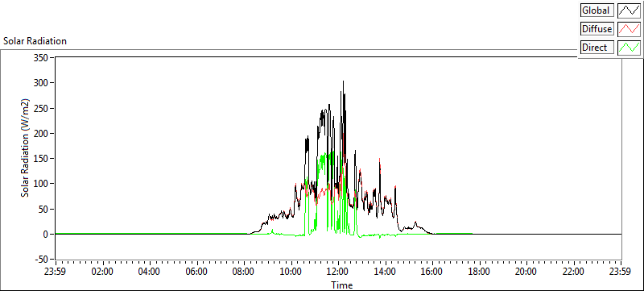Click the 08:00 time axis label

coord(244,272)
